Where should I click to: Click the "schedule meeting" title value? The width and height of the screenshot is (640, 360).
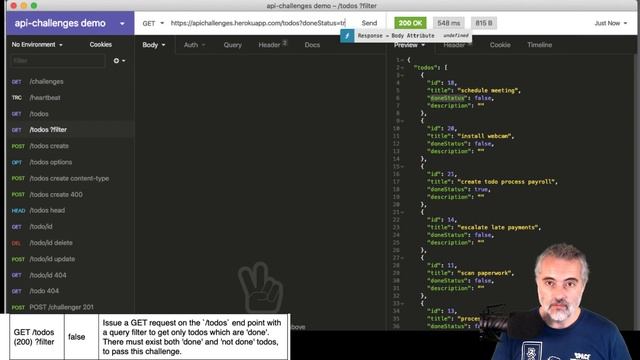click(x=488, y=91)
